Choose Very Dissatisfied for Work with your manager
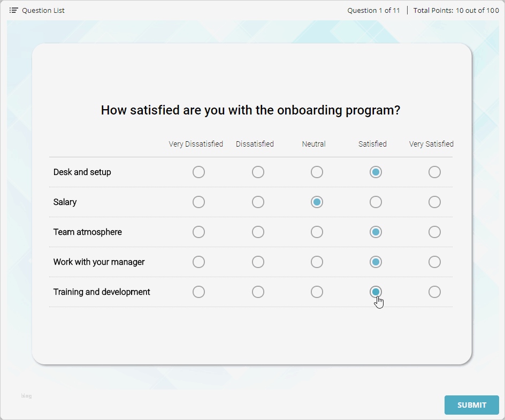 click(198, 262)
